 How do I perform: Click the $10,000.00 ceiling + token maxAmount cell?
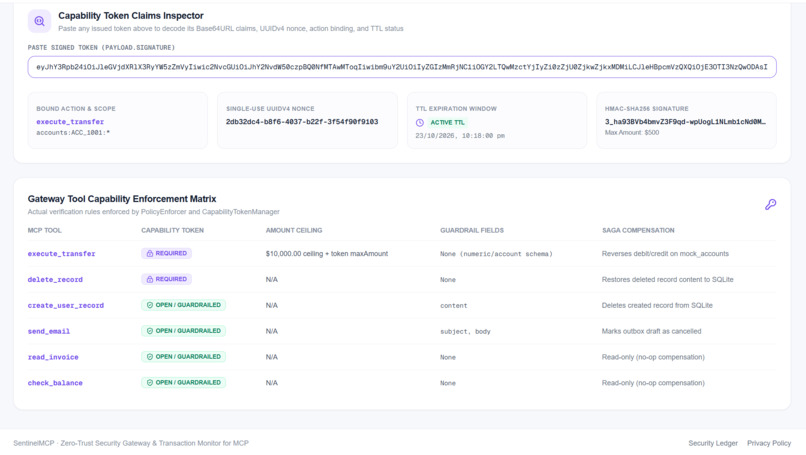tap(327, 253)
